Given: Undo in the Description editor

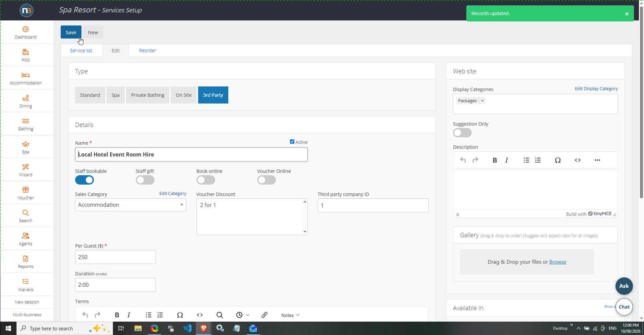Looking at the screenshot, I should (x=463, y=160).
